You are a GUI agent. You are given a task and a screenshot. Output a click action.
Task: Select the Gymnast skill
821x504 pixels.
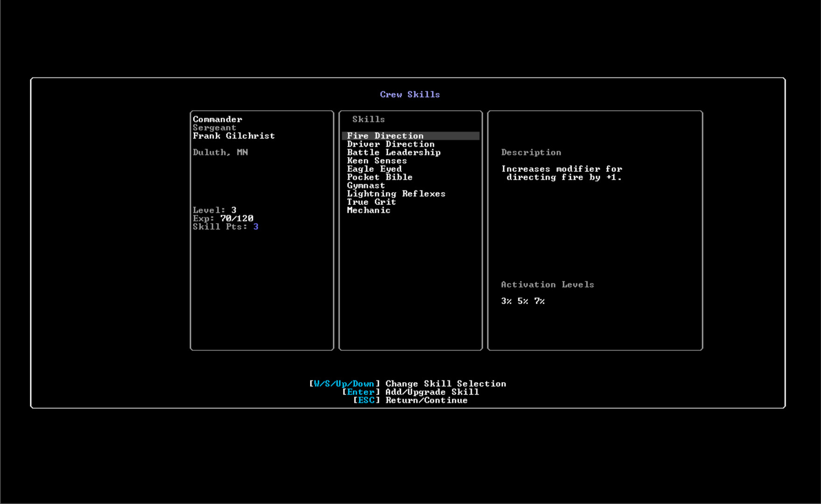[x=366, y=186]
